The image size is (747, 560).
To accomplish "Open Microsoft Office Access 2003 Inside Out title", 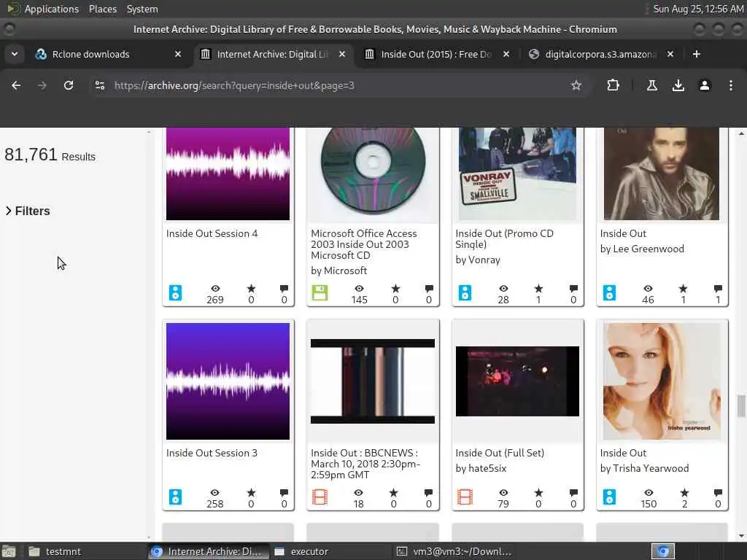I will coord(364,244).
